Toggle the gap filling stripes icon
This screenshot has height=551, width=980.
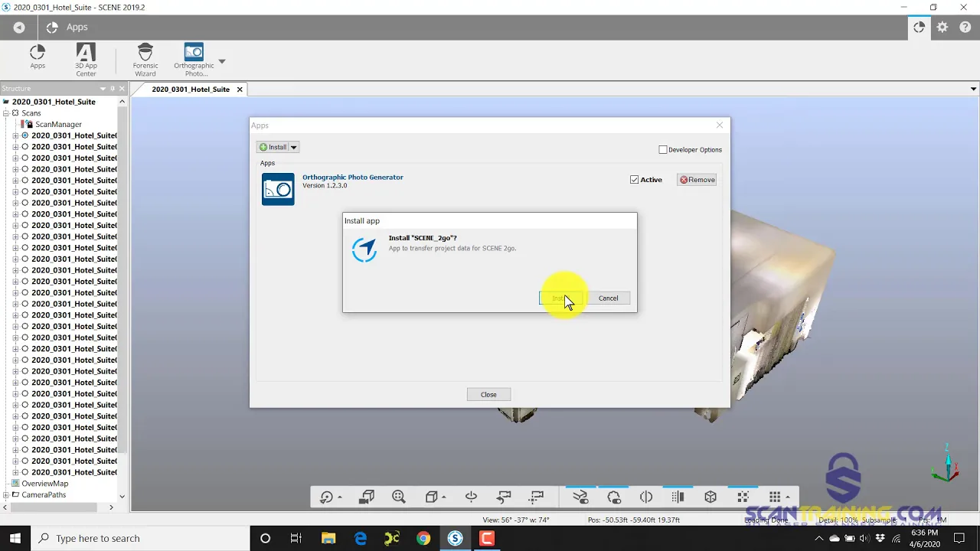point(678,497)
